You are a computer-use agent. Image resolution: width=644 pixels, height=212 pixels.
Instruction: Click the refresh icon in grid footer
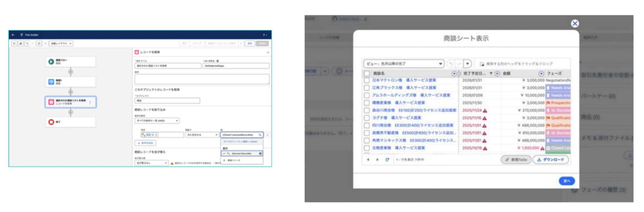(387, 160)
